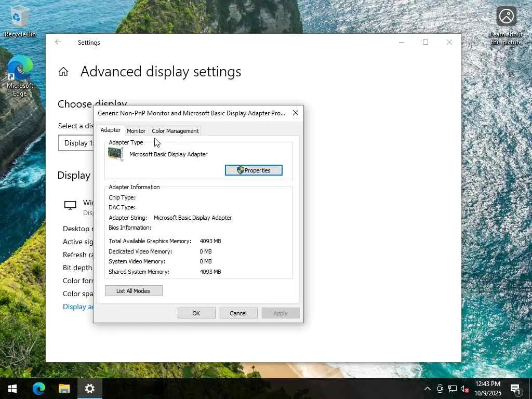
Task: Click the Settings gear taskbar icon
Action: click(x=89, y=389)
